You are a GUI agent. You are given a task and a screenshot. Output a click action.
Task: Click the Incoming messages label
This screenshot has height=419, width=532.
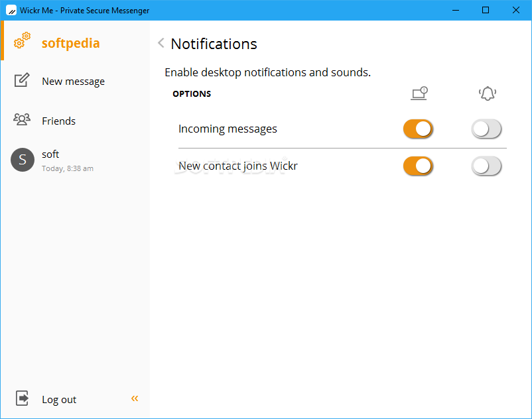[x=228, y=129]
